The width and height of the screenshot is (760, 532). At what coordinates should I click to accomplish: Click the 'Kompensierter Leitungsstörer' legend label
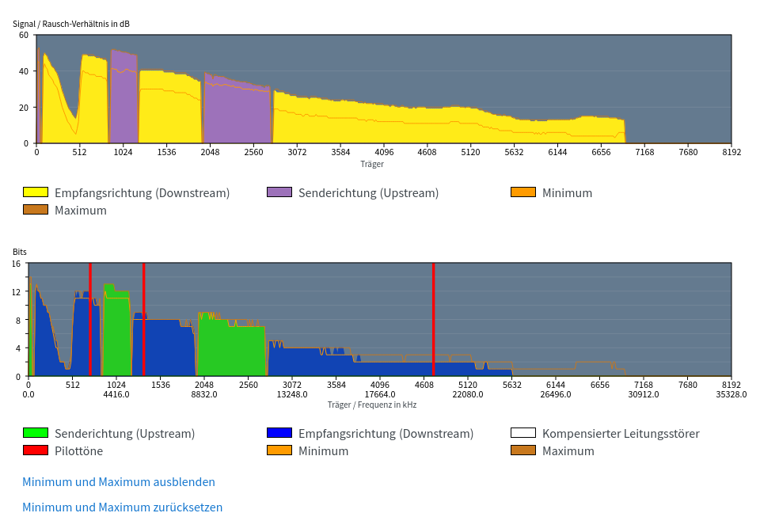pos(621,433)
